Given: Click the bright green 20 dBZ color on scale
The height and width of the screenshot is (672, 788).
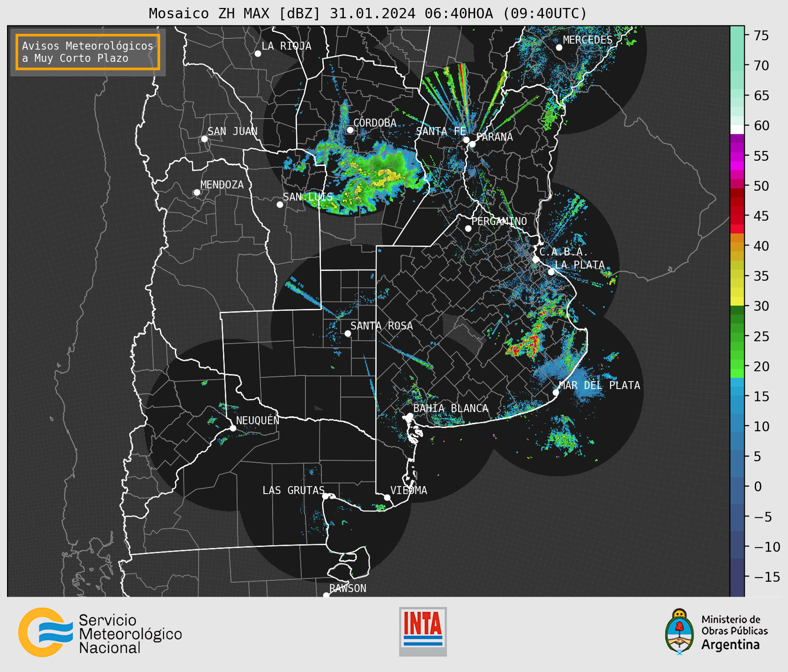Looking at the screenshot, I should tap(737, 365).
